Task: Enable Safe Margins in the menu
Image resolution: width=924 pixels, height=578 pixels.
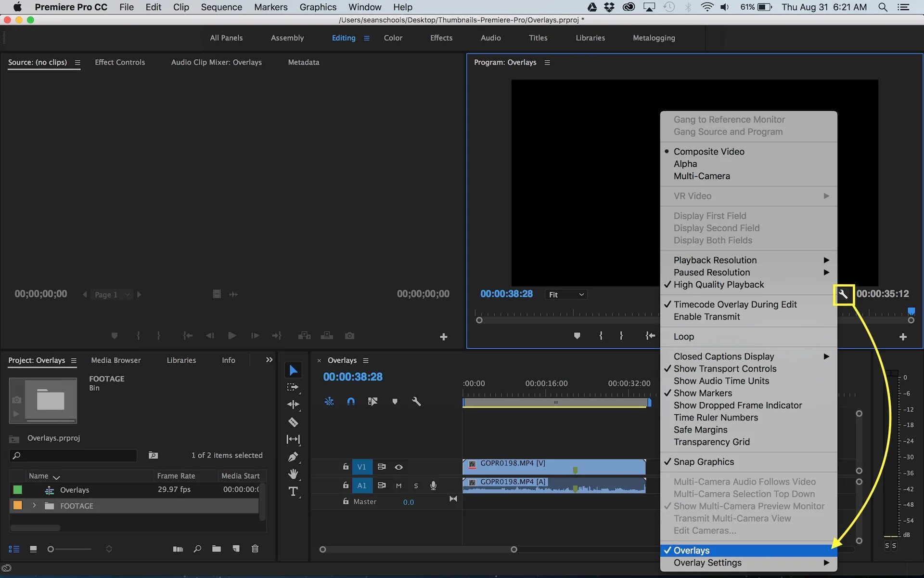Action: 700,430
